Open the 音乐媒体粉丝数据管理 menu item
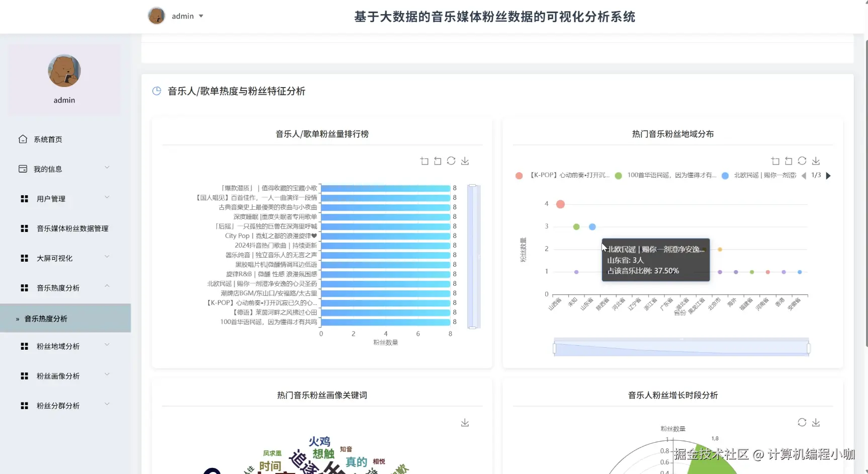 pyautogui.click(x=71, y=228)
